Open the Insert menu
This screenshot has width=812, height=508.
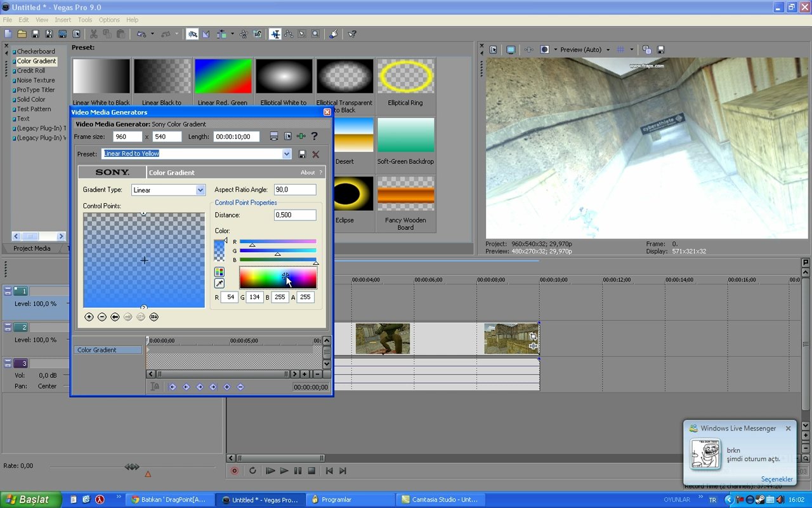[x=63, y=20]
